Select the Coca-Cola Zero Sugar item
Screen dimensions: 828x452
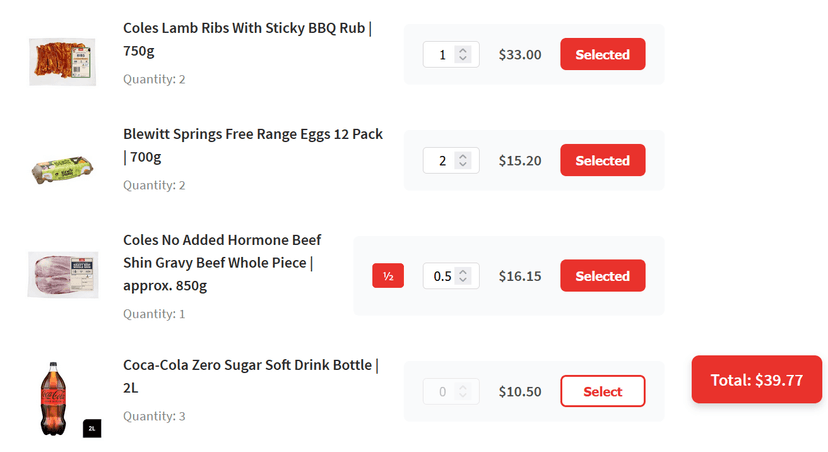tap(602, 392)
